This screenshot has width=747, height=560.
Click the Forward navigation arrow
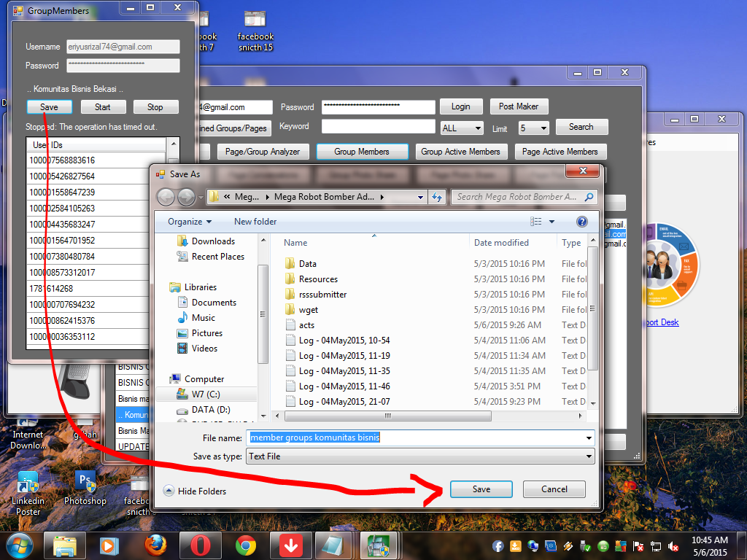186,197
